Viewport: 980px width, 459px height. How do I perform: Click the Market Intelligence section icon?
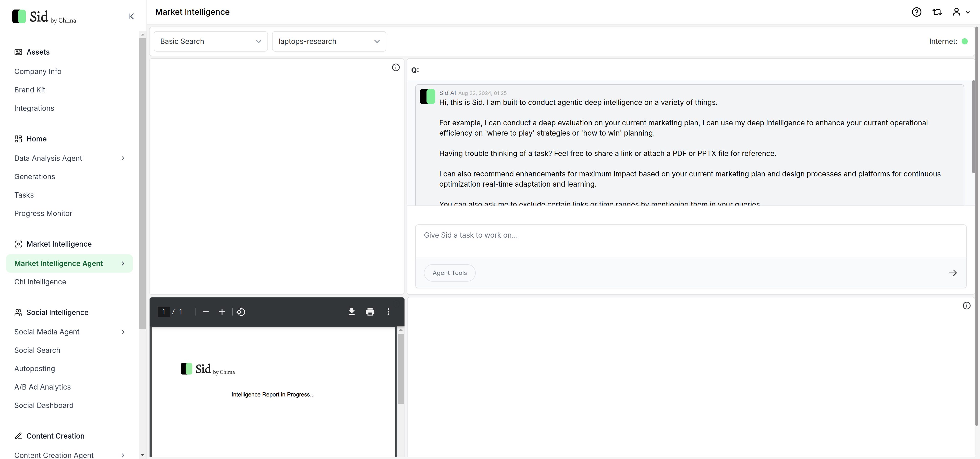[18, 244]
